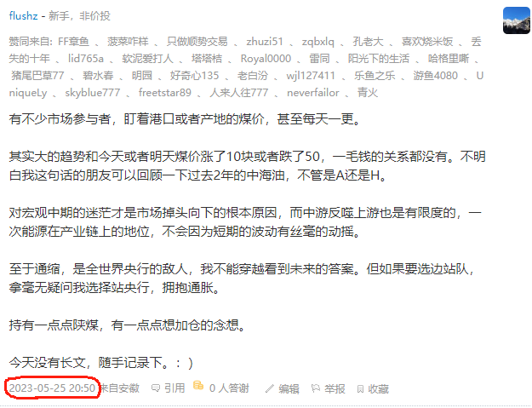Click the 引用 quote button
The width and height of the screenshot is (532, 408).
(174, 388)
